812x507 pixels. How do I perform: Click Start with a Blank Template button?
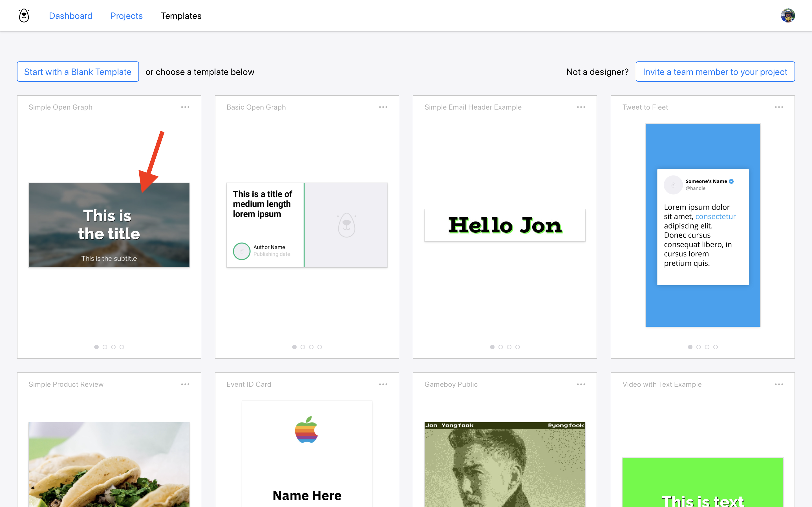click(x=78, y=72)
